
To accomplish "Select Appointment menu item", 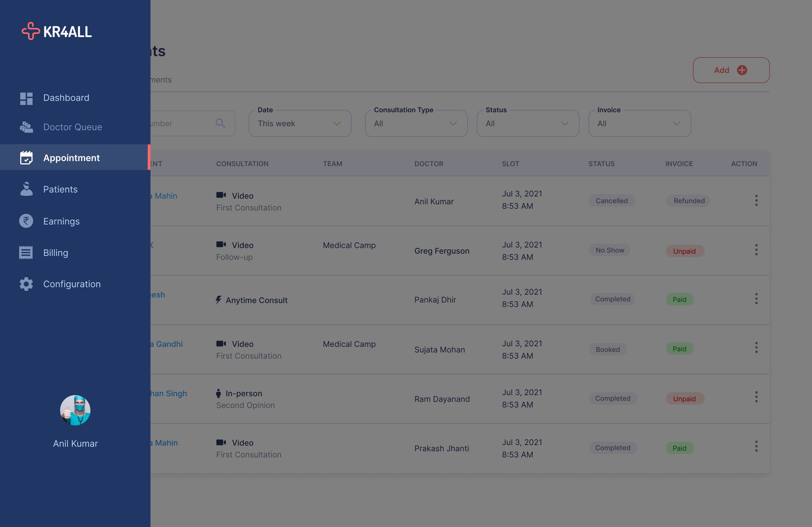I will click(x=75, y=157).
